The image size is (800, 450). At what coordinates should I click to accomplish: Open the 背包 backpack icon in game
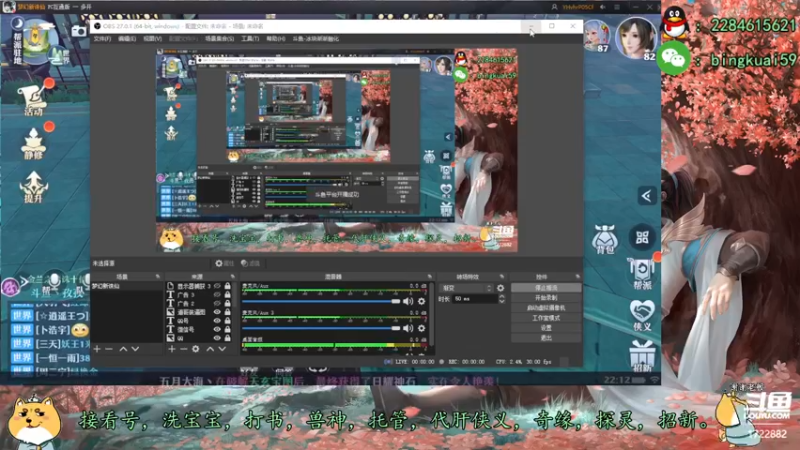(x=605, y=240)
